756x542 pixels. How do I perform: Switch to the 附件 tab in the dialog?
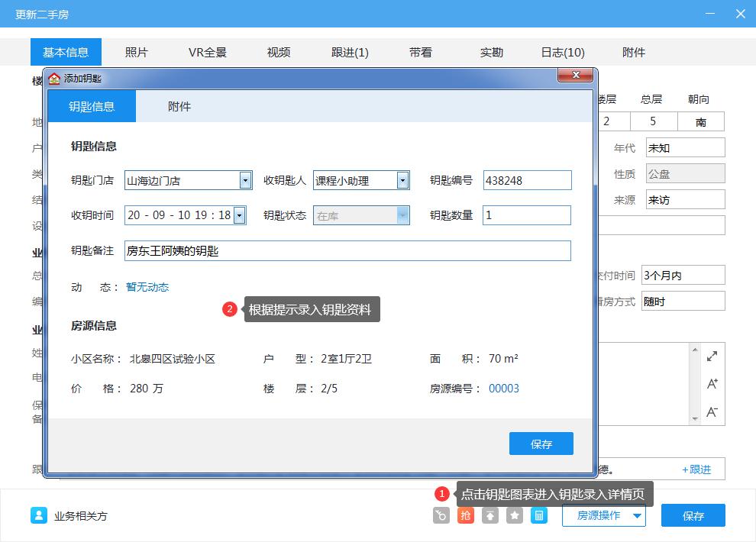[x=182, y=106]
